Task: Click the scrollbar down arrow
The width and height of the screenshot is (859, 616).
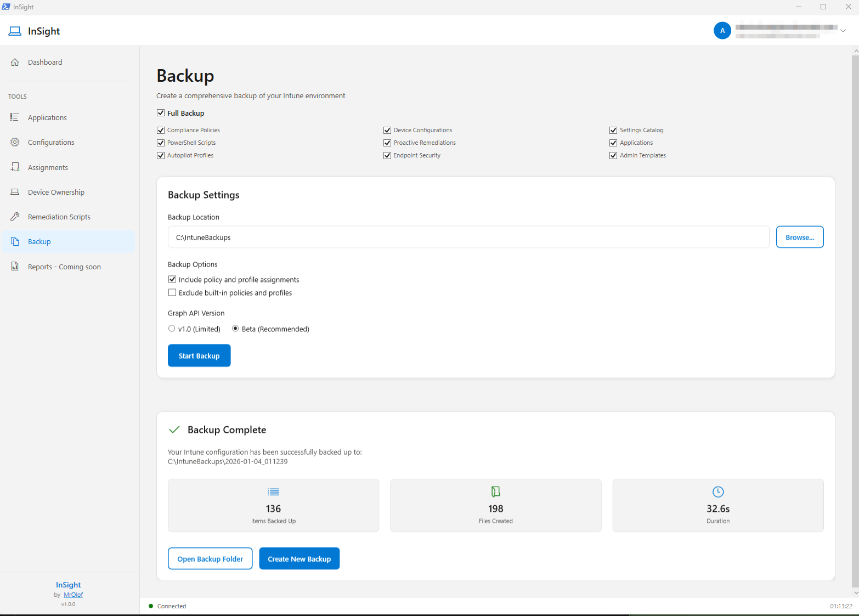Action: point(856,592)
